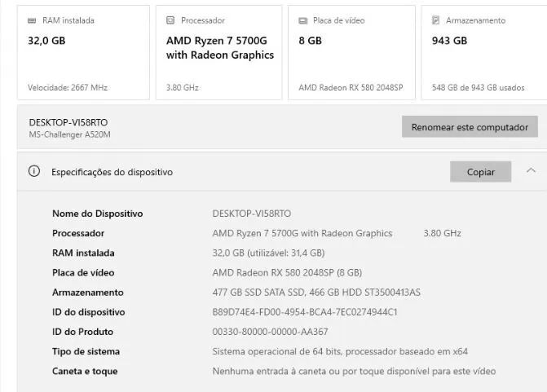
Task: Click the Placa de vídeo label in specifications
Action: 83,273
